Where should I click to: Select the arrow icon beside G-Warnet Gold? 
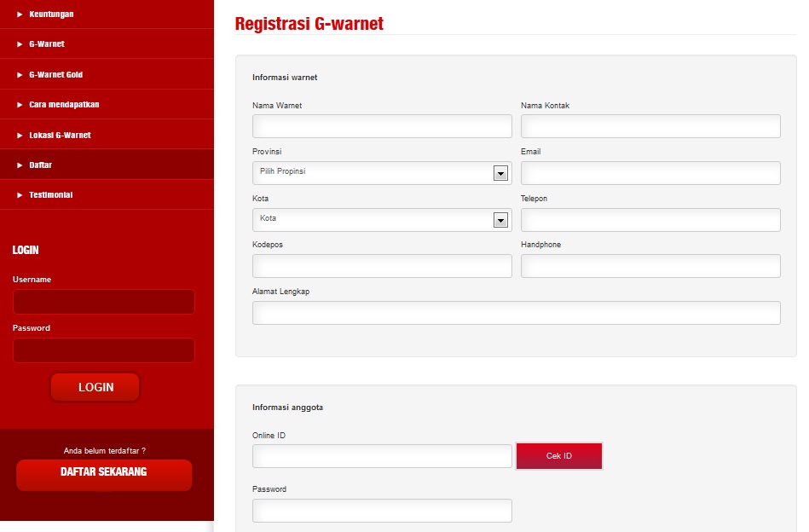(19, 73)
